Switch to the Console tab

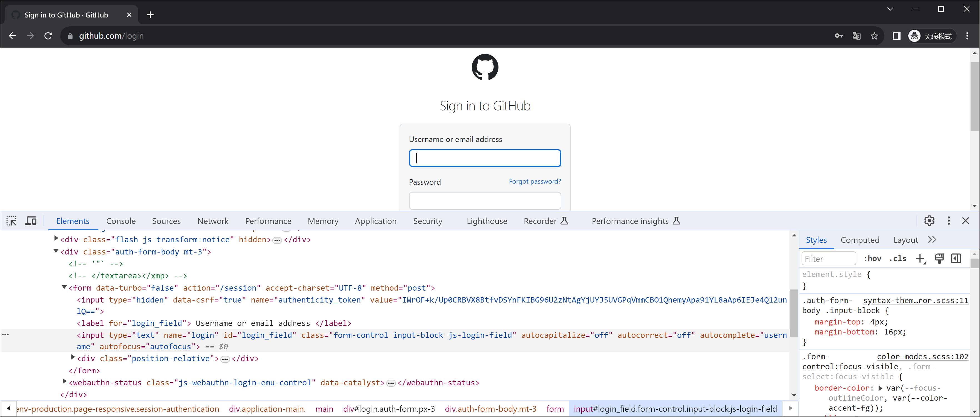click(121, 221)
